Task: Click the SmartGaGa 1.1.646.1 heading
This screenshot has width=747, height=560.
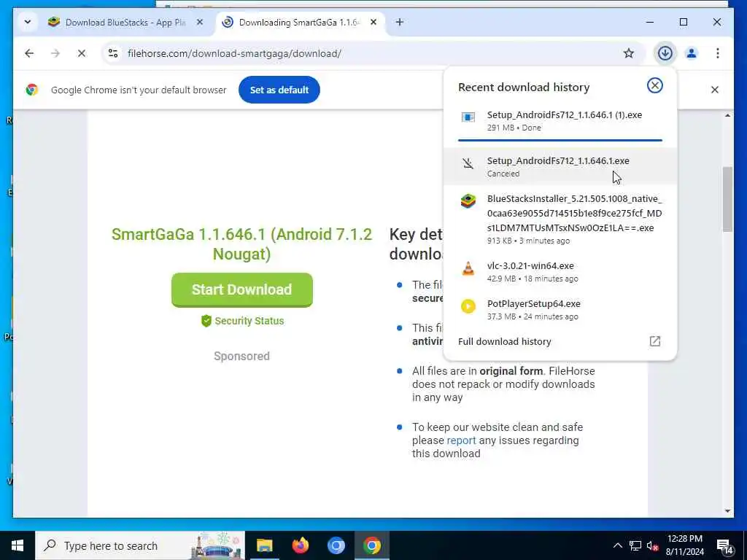Action: point(241,244)
